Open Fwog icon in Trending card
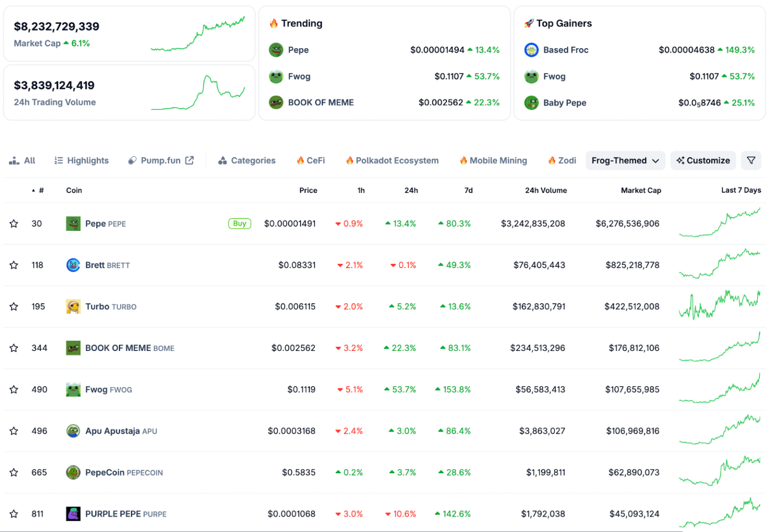The image size is (771, 532). coord(276,76)
